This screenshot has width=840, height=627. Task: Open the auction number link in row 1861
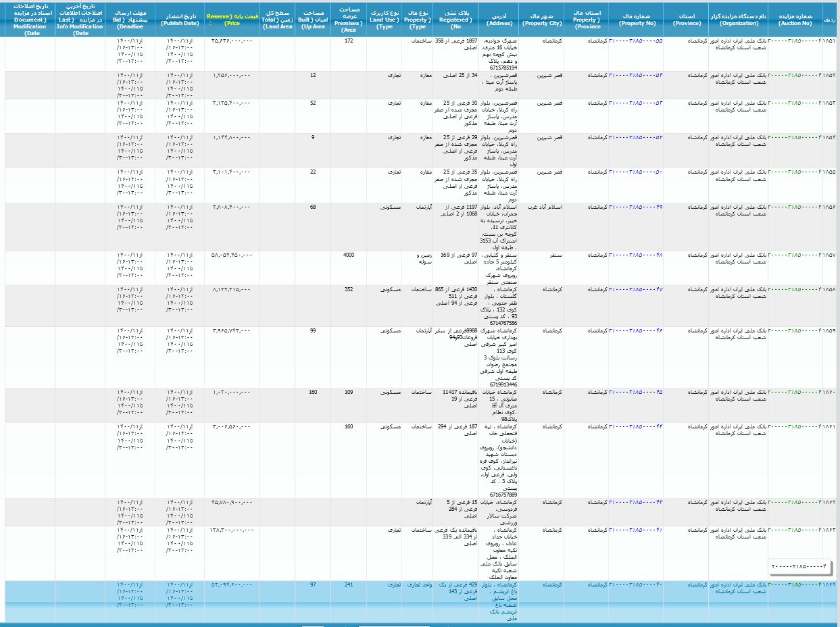click(794, 427)
